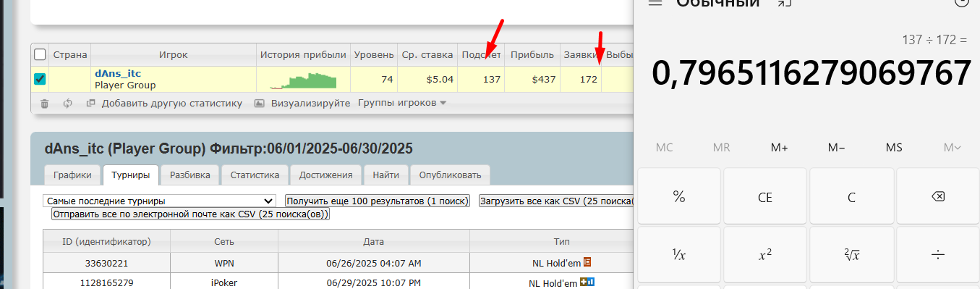Open the dAns_itc player link

tap(118, 73)
